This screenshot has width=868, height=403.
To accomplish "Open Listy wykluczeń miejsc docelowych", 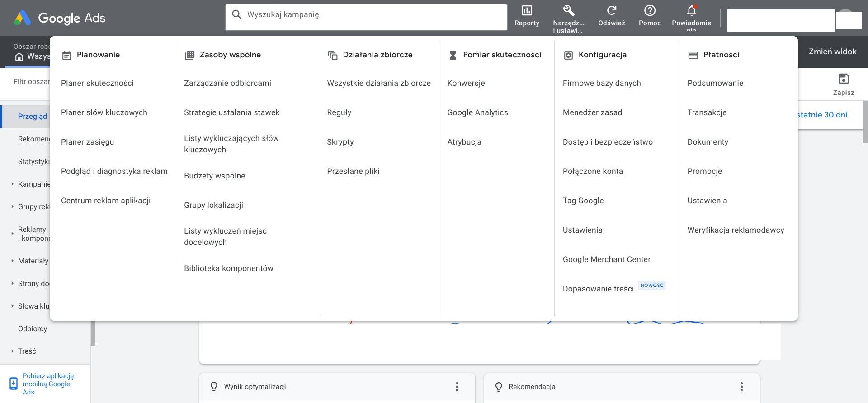I will pos(225,236).
